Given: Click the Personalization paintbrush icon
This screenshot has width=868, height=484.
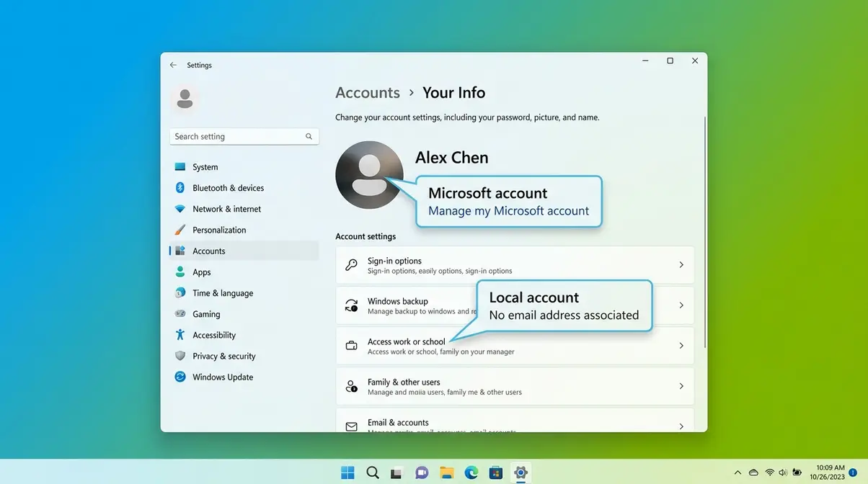Looking at the screenshot, I should [180, 230].
